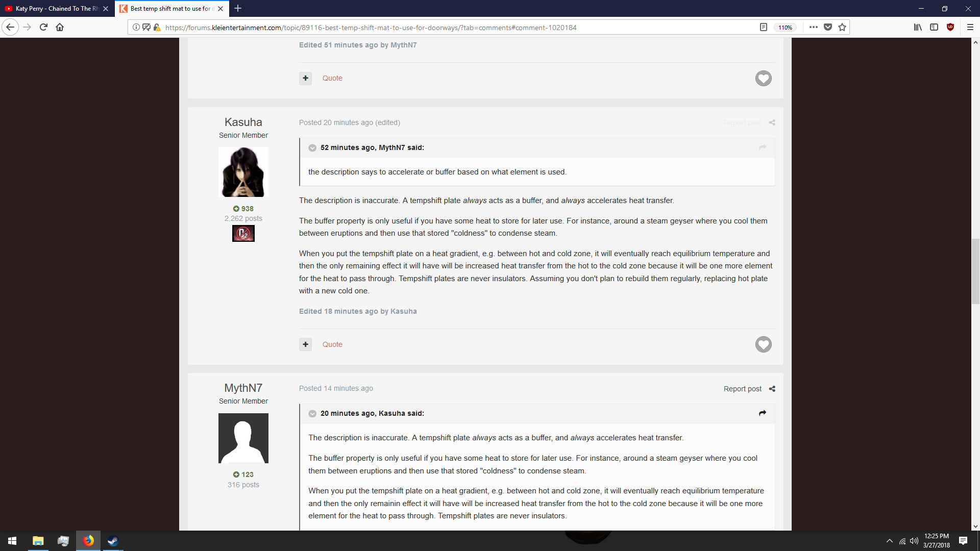
Task: Like Kasuha's post with heart icon
Action: (763, 345)
